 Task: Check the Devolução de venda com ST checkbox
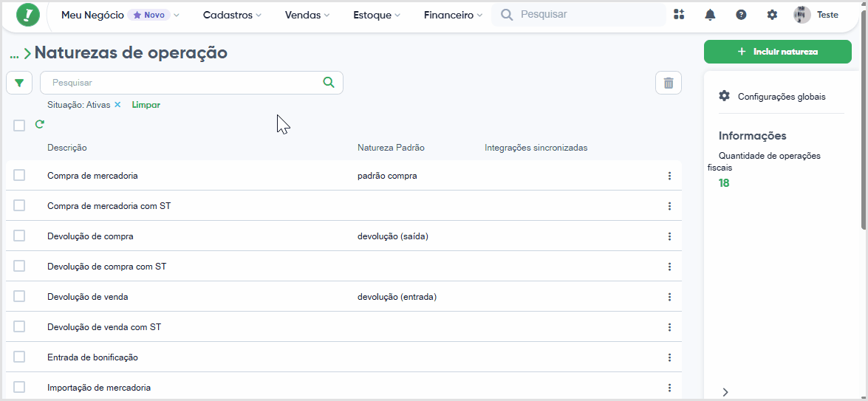[19, 326]
